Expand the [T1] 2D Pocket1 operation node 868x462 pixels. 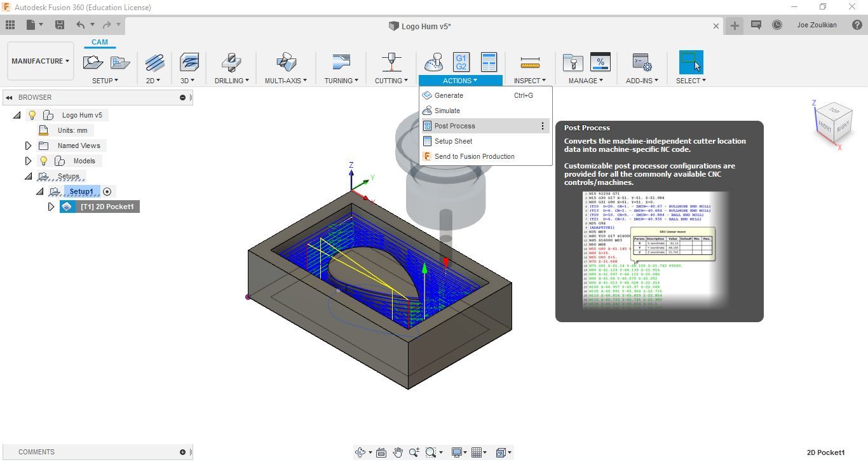click(51, 207)
